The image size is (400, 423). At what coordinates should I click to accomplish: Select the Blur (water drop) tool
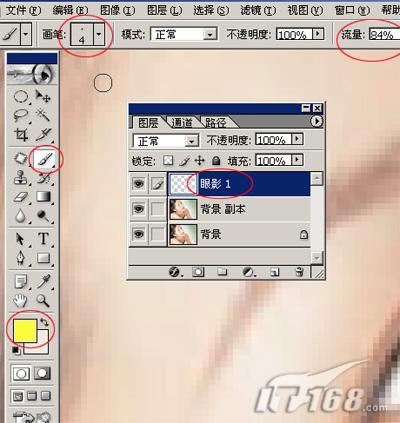(x=21, y=216)
